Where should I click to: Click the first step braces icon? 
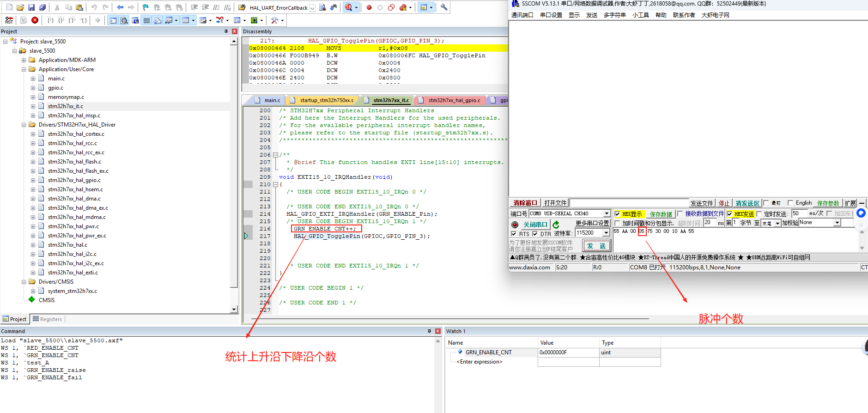50,20
